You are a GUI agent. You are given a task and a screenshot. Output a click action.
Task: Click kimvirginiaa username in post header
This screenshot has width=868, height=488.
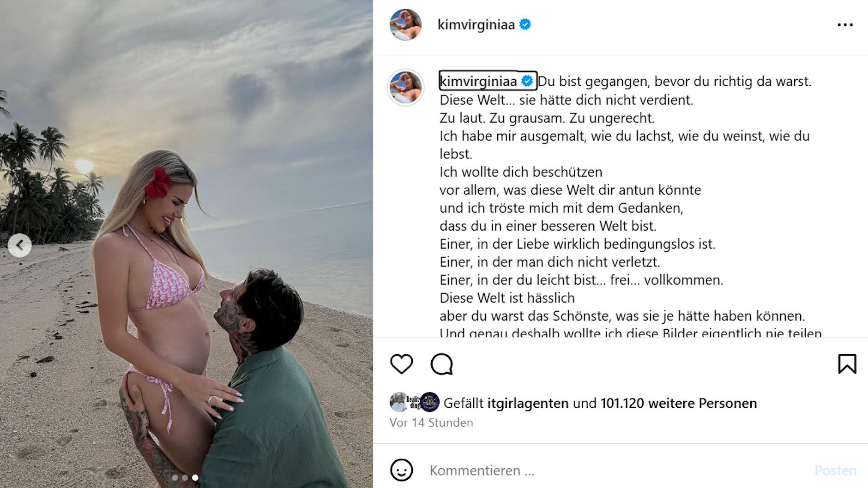pyautogui.click(x=476, y=24)
